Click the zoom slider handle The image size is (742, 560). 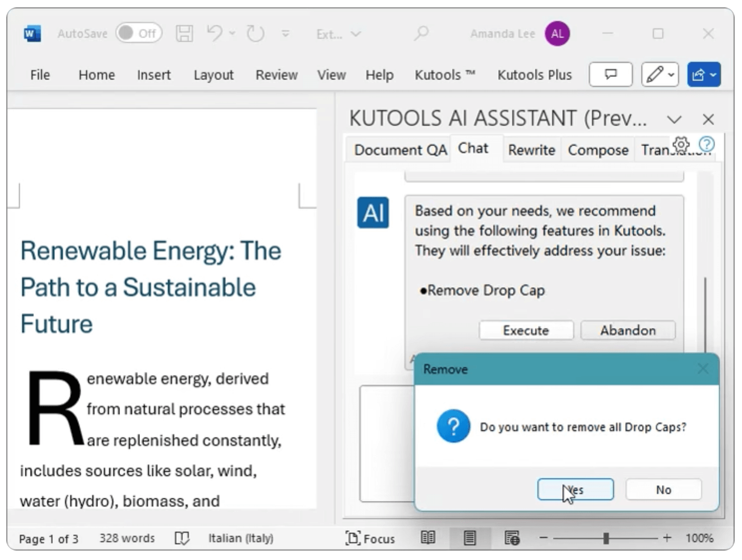(606, 538)
